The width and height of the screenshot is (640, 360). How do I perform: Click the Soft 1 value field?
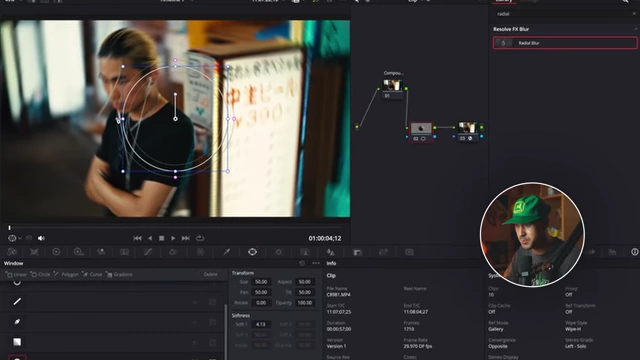pyautogui.click(x=261, y=324)
